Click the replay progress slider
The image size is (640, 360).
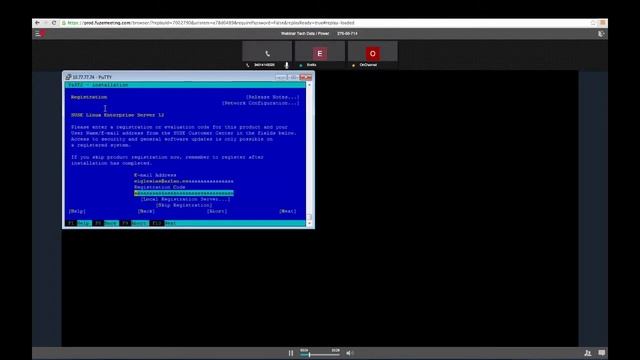[x=320, y=355]
